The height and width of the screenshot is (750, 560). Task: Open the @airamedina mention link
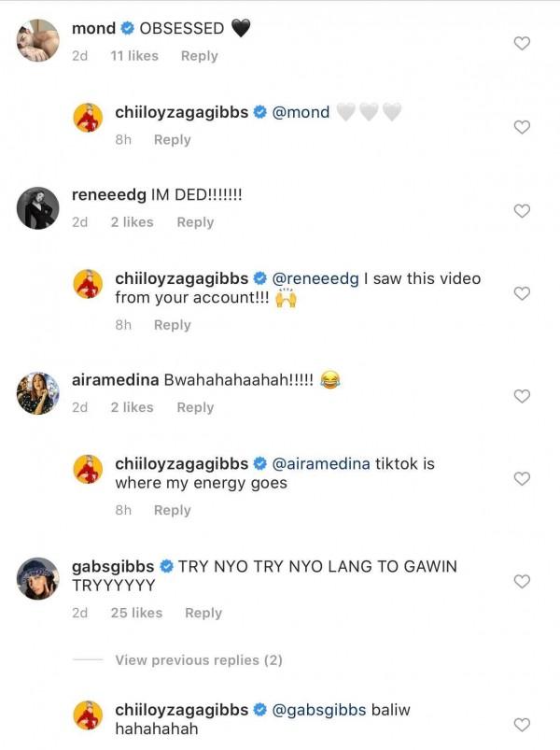click(320, 463)
